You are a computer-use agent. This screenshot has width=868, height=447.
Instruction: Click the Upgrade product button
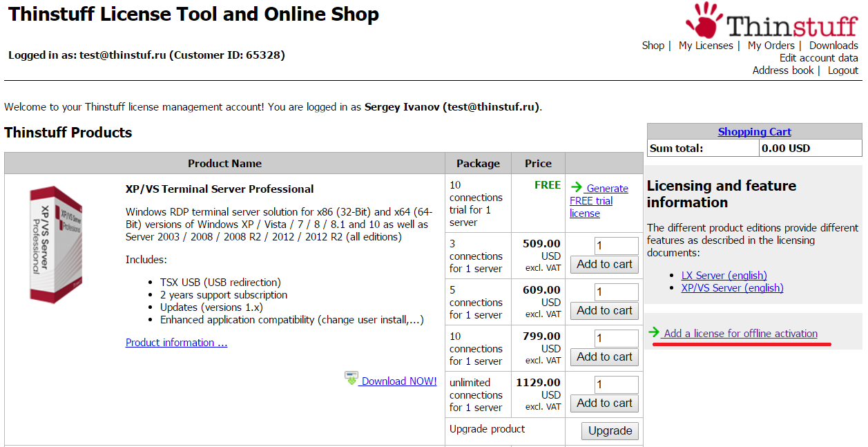pyautogui.click(x=610, y=431)
